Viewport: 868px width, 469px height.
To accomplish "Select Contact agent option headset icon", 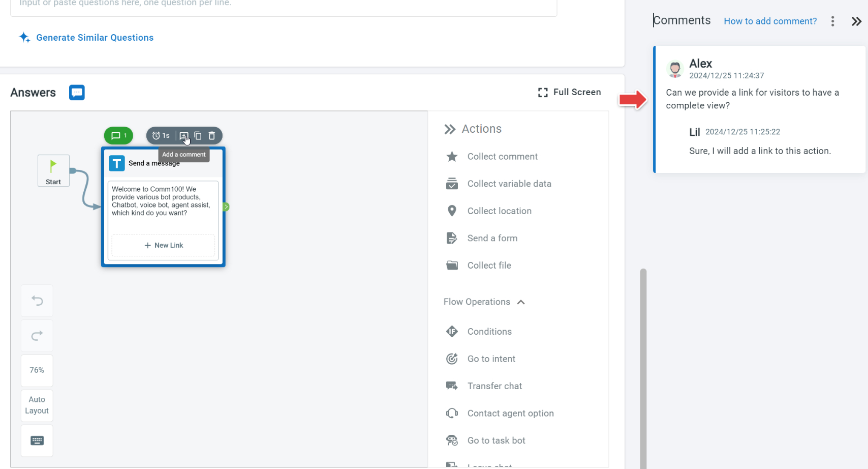I will [x=452, y=413].
